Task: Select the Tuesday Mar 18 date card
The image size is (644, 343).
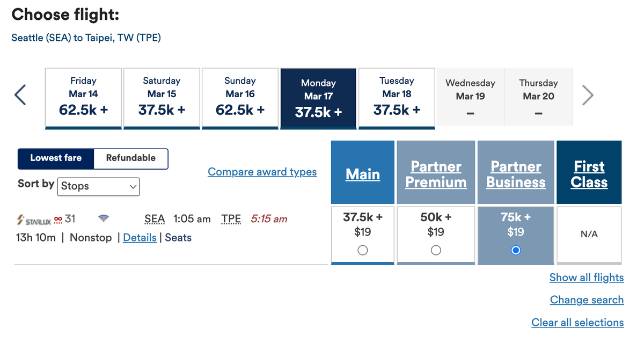Action: click(x=397, y=98)
